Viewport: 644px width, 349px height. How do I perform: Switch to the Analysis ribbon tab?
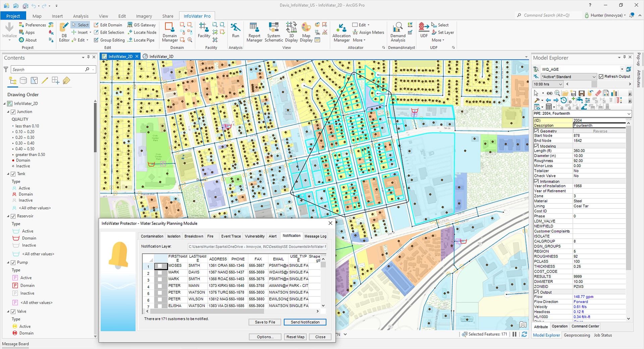click(80, 16)
